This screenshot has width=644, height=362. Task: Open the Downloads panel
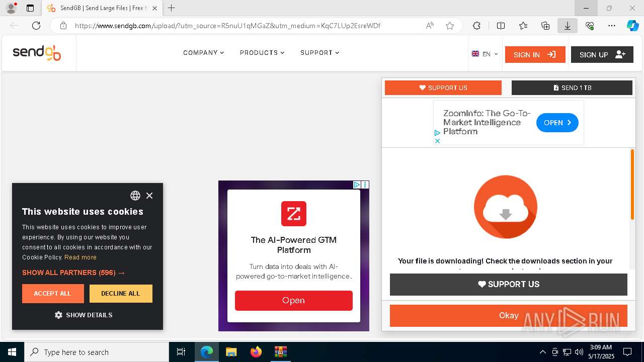[x=568, y=26]
